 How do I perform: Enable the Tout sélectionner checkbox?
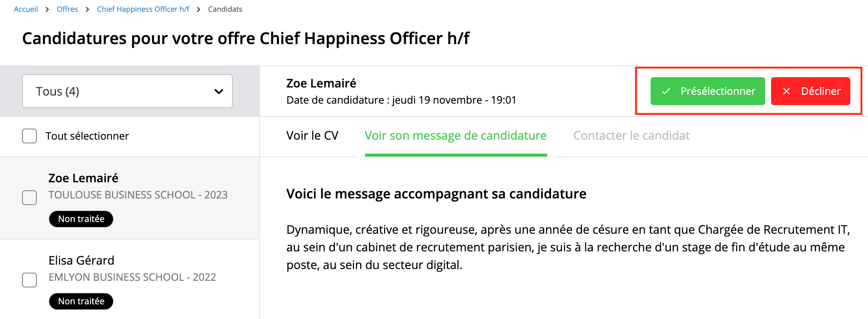(29, 136)
